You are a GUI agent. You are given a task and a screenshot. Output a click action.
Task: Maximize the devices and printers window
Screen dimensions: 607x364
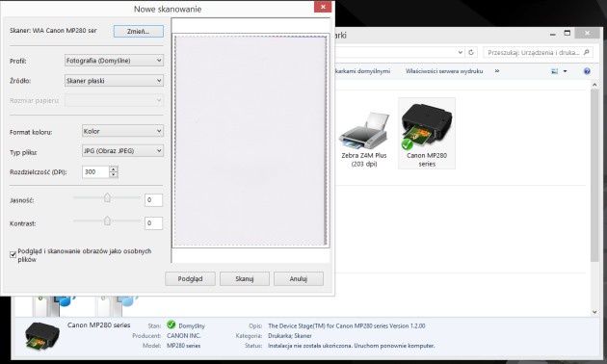point(567,34)
